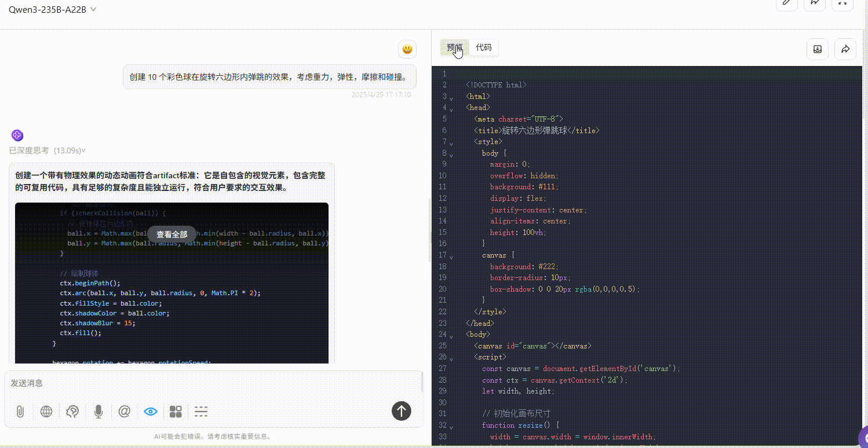Click share arrow icon in preview panel
The width and height of the screenshot is (868, 448).
coord(845,49)
